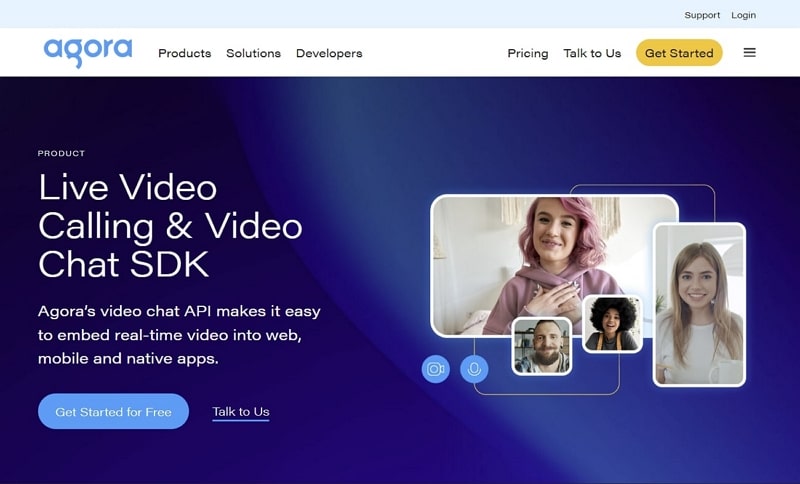Open the Login link
The image size is (800, 484).
(x=743, y=15)
